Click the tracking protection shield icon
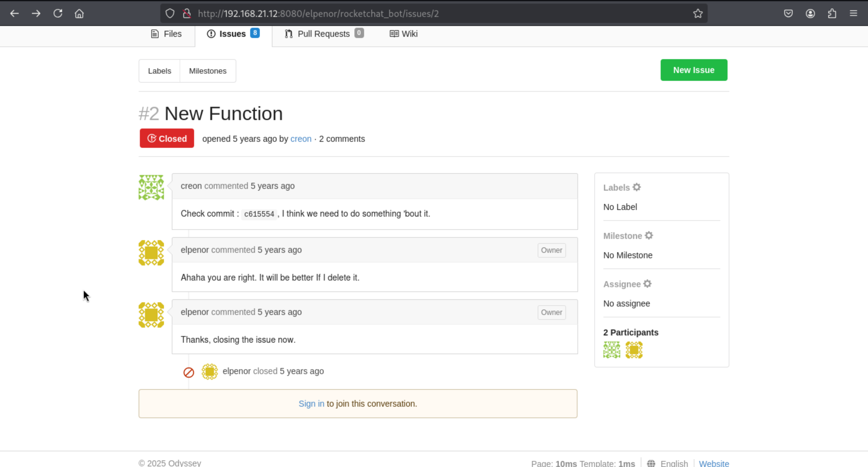868x467 pixels. pyautogui.click(x=170, y=14)
